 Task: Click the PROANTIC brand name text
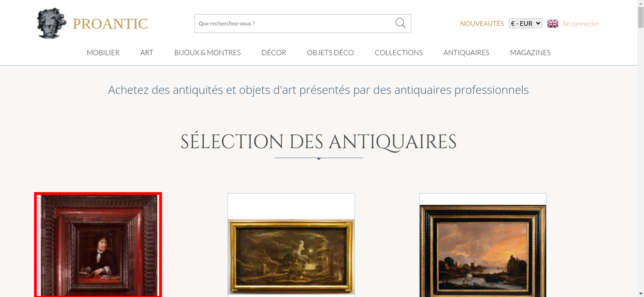110,24
